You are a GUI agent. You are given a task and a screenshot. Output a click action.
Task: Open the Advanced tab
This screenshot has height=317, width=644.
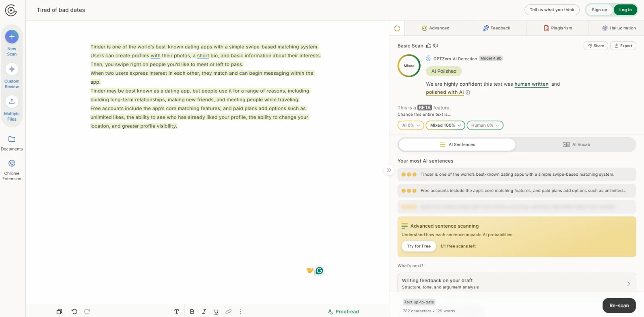tap(436, 28)
